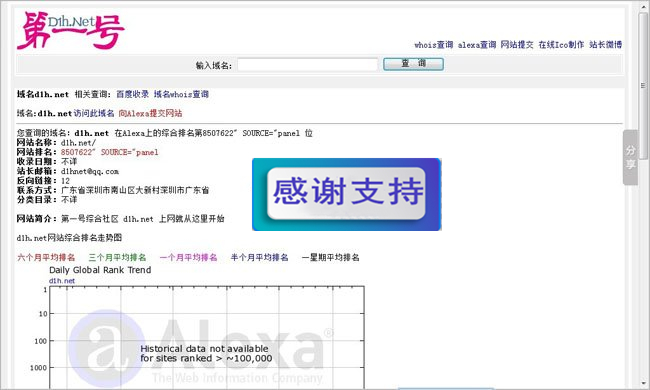Viewport: 650px width, 390px height.
Task: Open 百度收录 related query link
Action: click(x=133, y=94)
